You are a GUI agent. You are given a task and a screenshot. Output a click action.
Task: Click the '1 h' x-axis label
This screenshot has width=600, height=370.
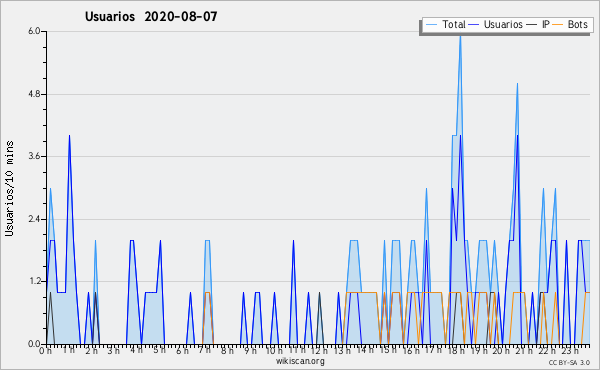[69, 350]
